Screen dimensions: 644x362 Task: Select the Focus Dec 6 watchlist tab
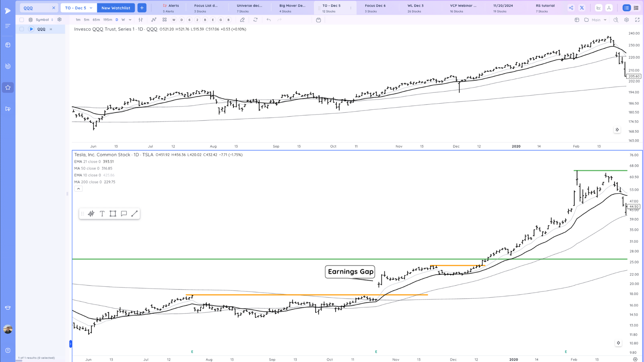pyautogui.click(x=375, y=8)
